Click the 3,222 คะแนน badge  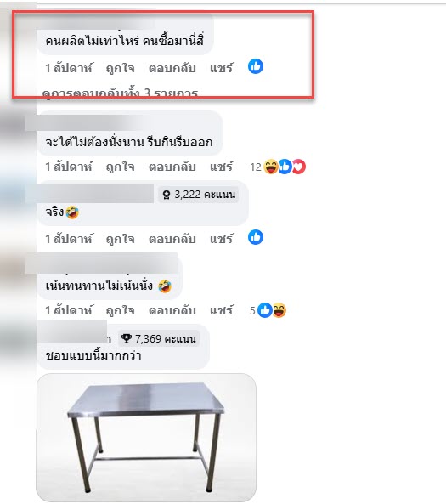point(198,195)
